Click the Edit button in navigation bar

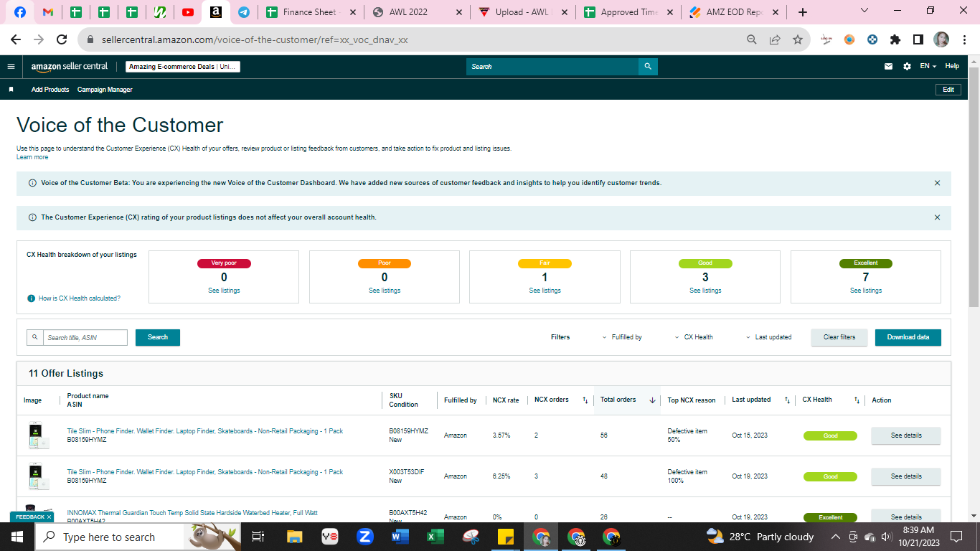click(948, 90)
